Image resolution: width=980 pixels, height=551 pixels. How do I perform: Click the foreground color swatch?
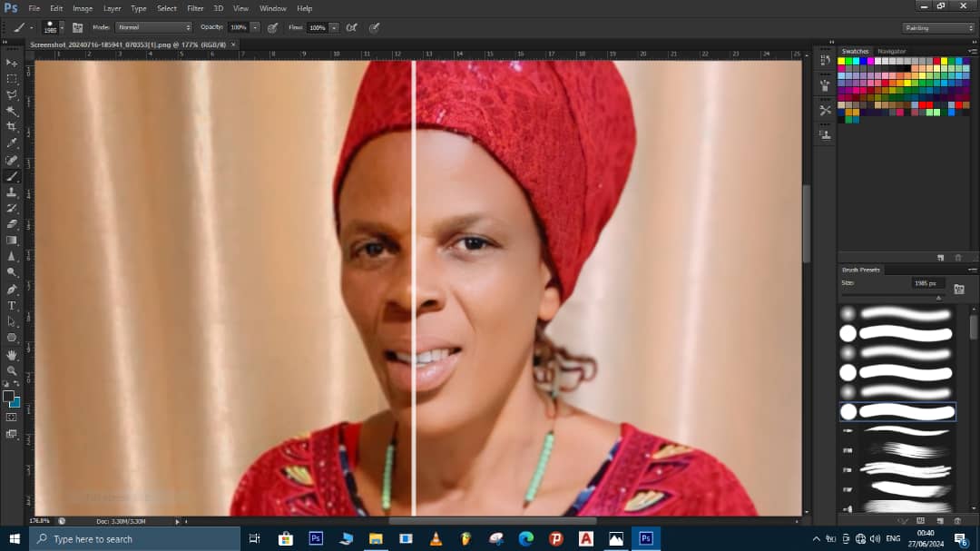pos(9,397)
